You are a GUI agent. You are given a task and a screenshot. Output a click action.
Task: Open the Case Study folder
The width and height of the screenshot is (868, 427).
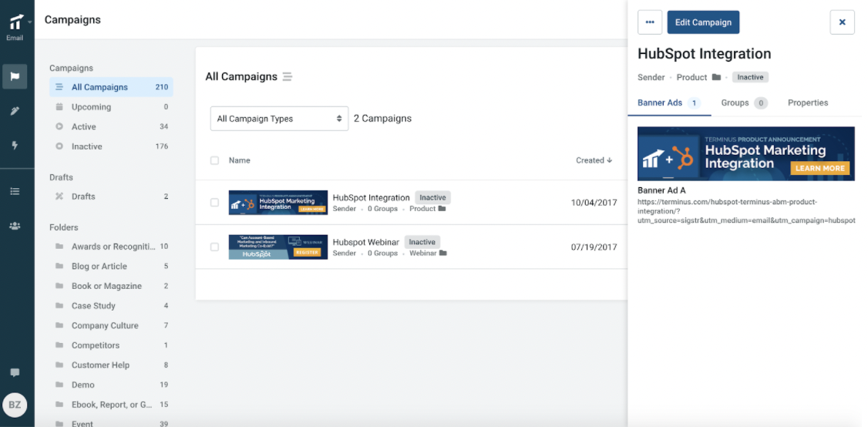pyautogui.click(x=111, y=306)
